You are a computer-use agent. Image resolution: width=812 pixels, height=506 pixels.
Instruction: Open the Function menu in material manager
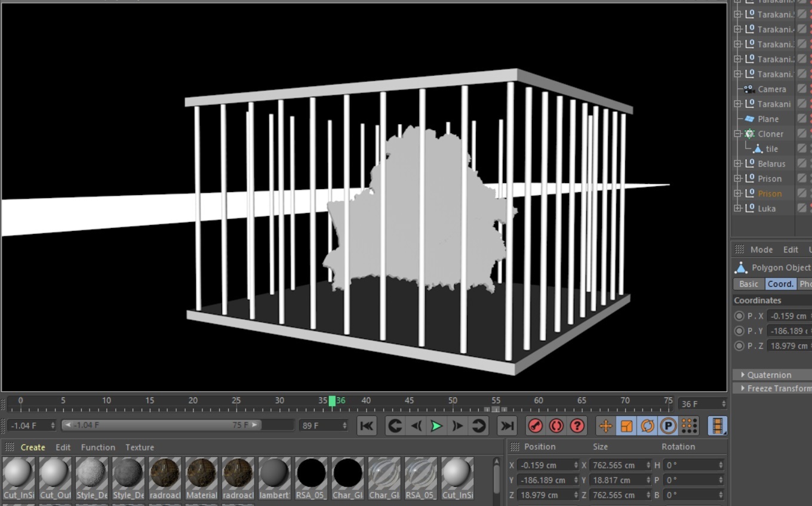(98, 448)
